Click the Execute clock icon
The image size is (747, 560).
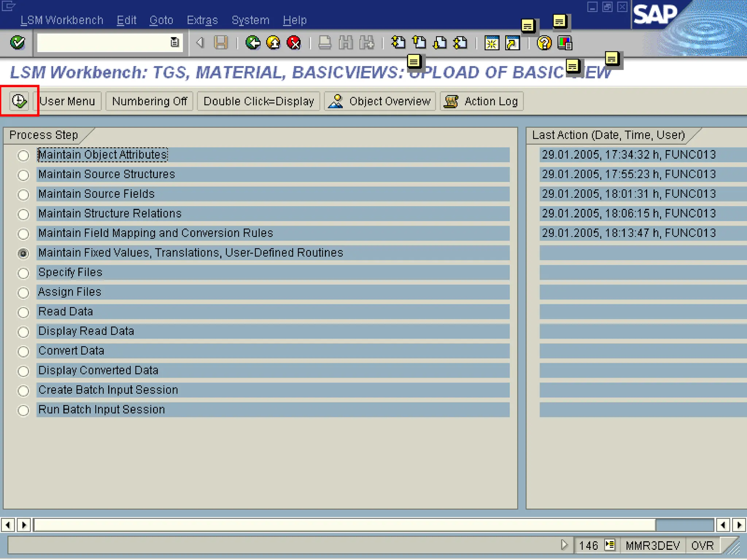click(x=19, y=101)
